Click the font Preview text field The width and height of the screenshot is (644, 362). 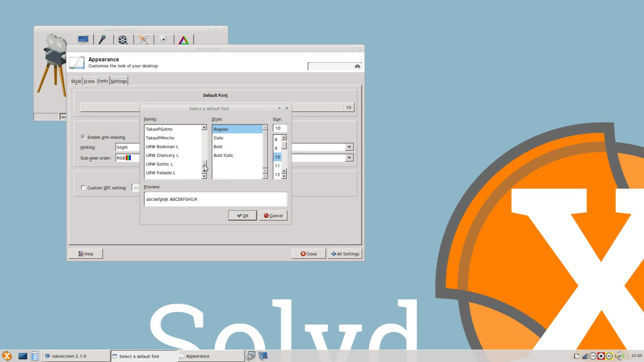215,199
